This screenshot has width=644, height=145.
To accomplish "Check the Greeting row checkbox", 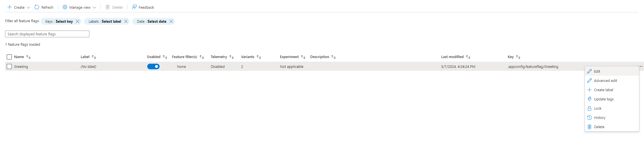I will (9, 66).
